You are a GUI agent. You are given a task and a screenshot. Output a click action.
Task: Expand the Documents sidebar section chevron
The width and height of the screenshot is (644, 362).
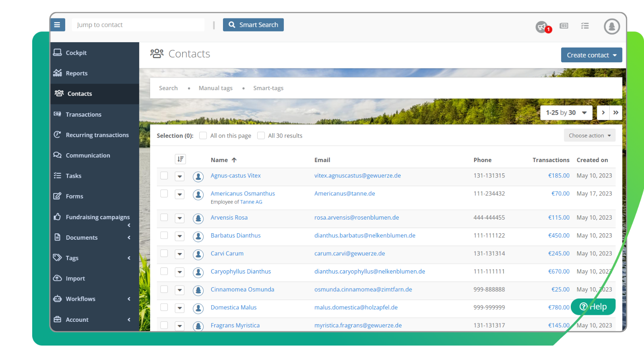(x=129, y=237)
